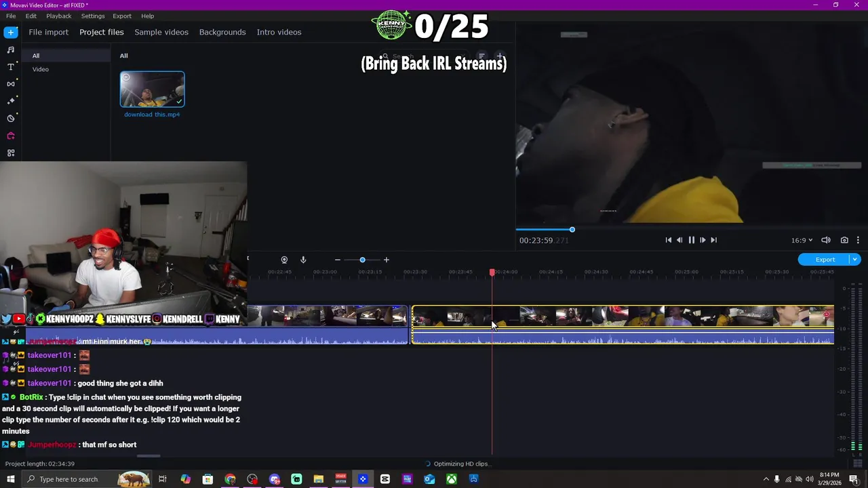Screen dimensions: 868x488
Task: Select the yellow-outlined clip on timeline
Action: coord(623,324)
